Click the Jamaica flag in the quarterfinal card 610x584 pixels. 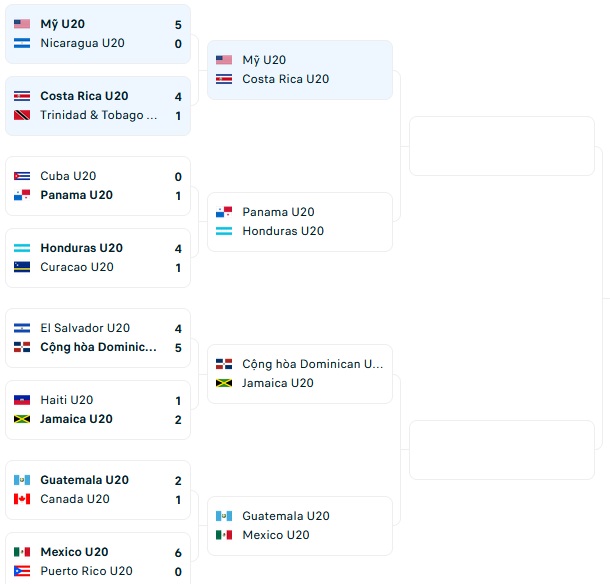pos(224,383)
